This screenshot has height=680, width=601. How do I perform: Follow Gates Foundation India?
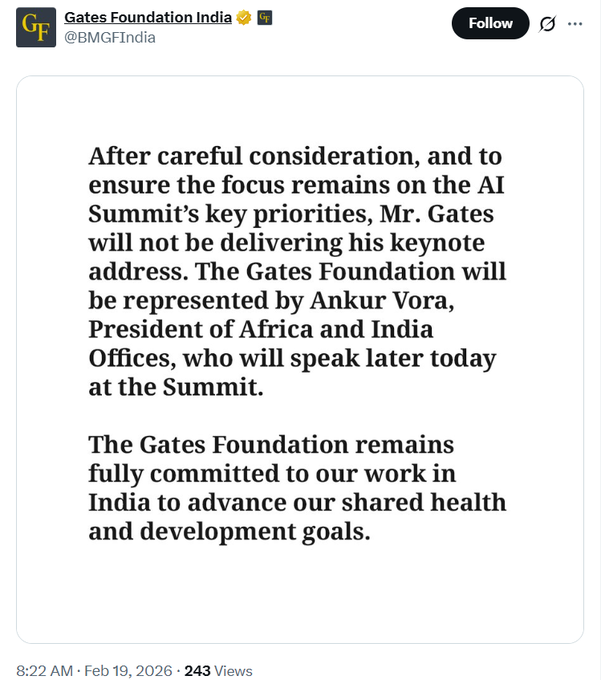[490, 23]
